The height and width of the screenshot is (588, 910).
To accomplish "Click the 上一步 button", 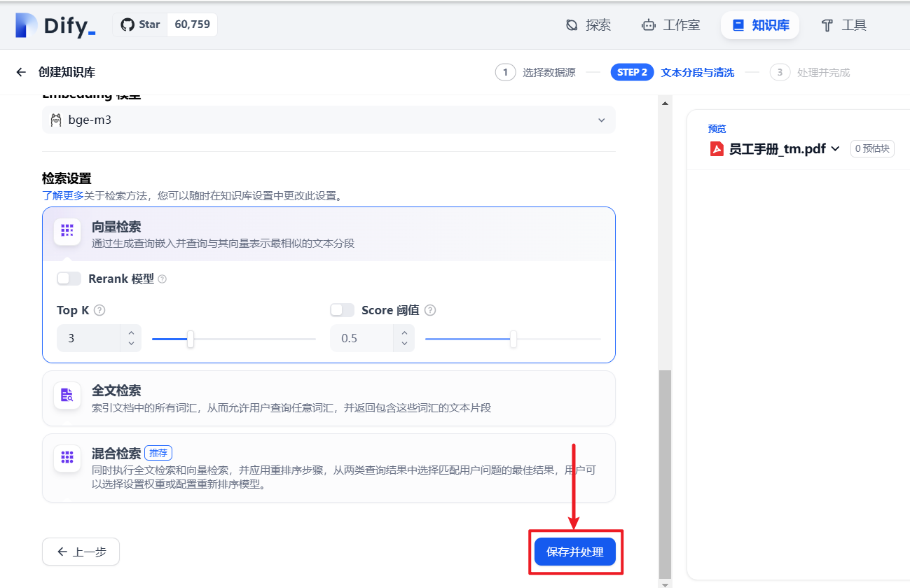I will 81,552.
